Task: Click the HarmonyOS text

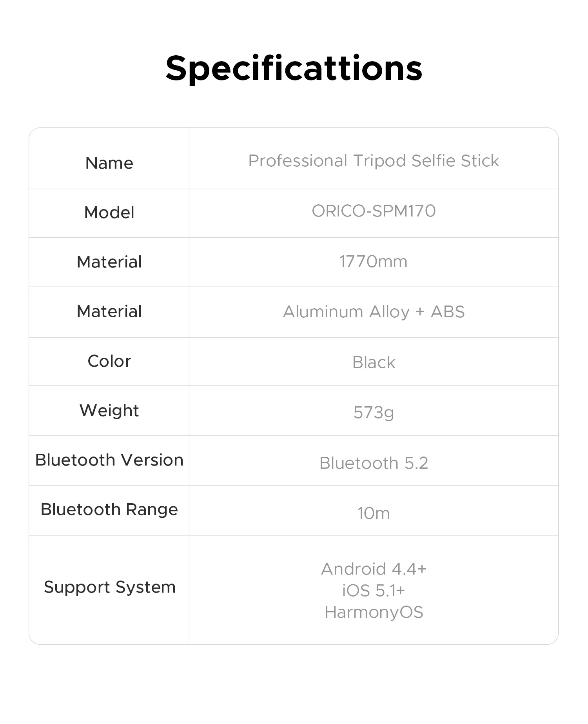Action: click(374, 612)
